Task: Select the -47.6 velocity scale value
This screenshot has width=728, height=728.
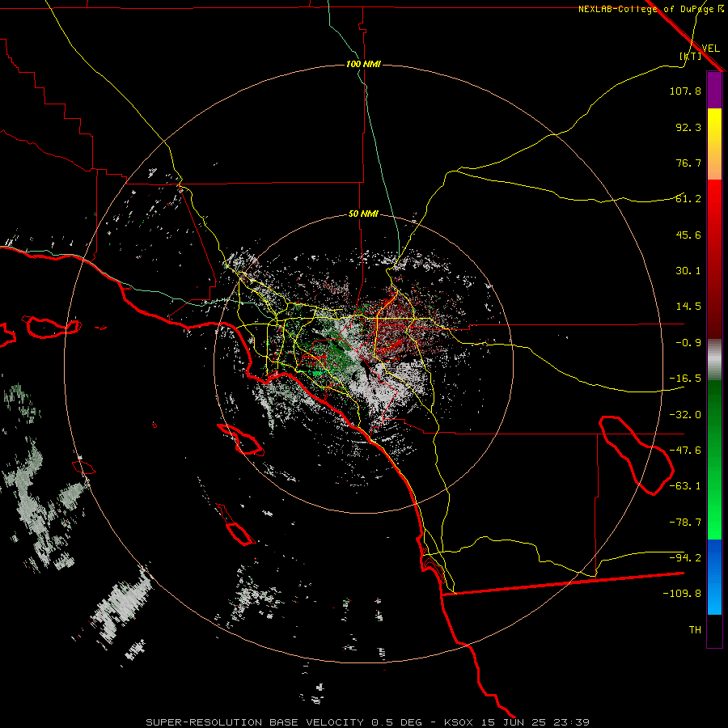Action: point(685,451)
